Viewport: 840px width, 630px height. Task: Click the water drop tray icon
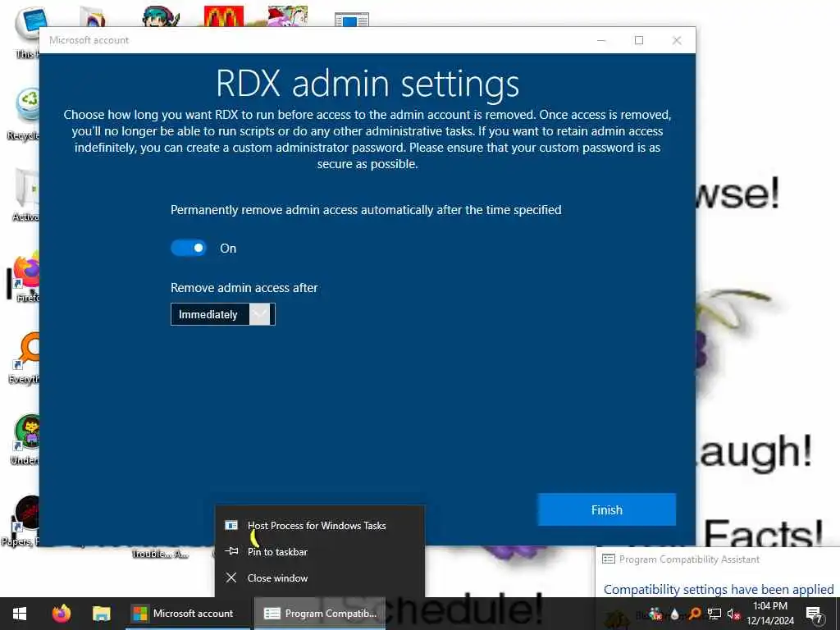[x=675, y=614]
